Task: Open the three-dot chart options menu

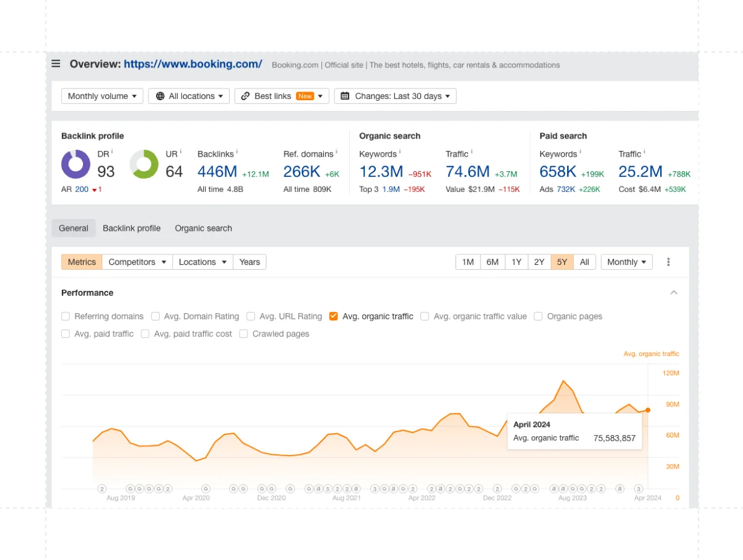Action: click(x=668, y=262)
